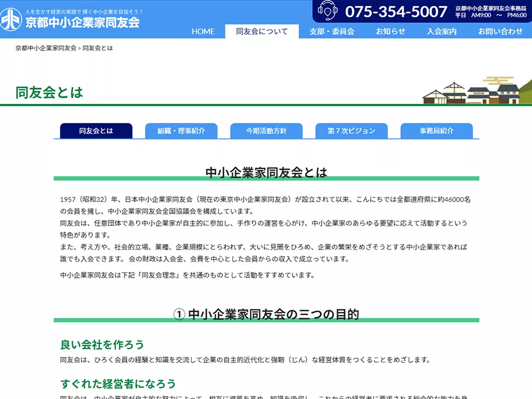Click the ① 中小企業家同友会の三つの目的 heading

(267, 314)
